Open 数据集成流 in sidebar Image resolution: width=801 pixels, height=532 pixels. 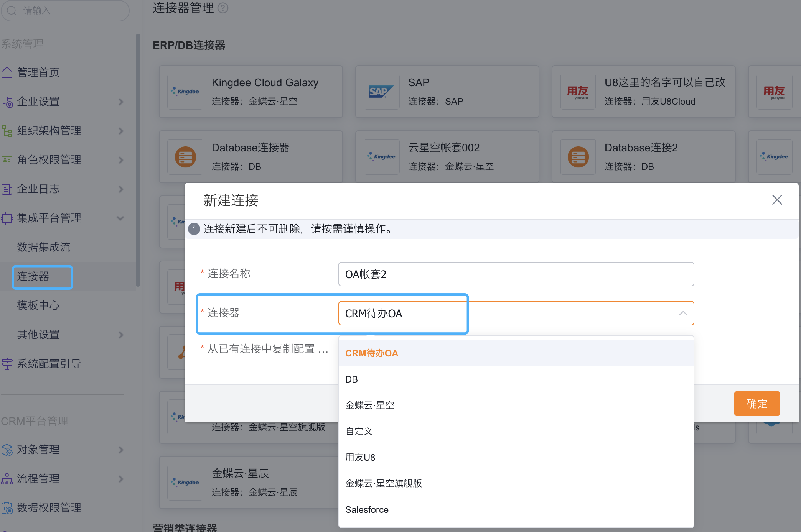click(x=44, y=247)
